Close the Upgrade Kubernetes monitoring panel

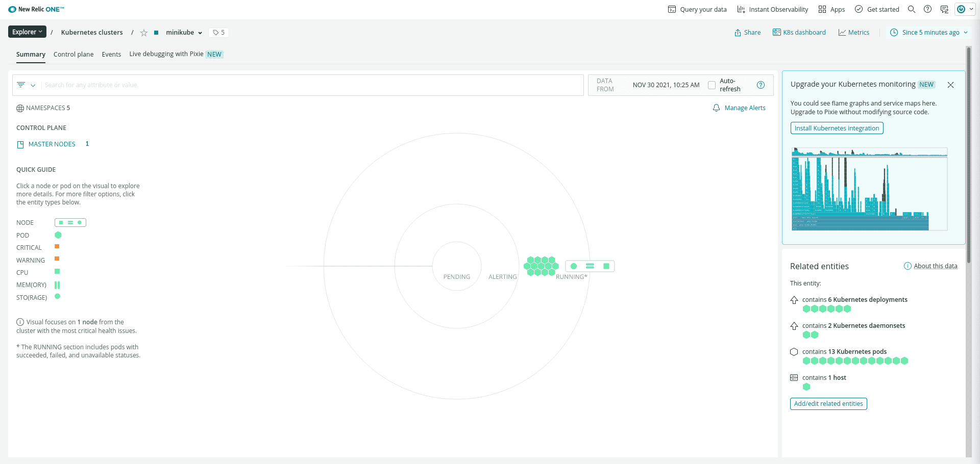(950, 85)
